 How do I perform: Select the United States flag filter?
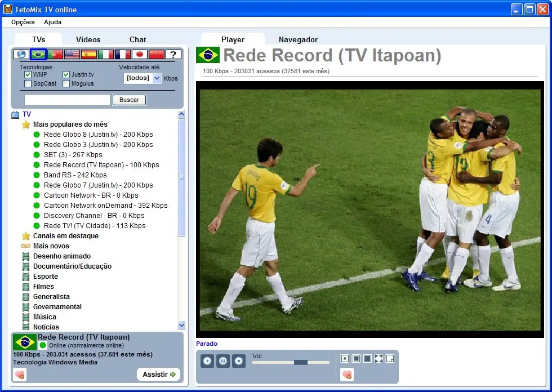tap(72, 55)
